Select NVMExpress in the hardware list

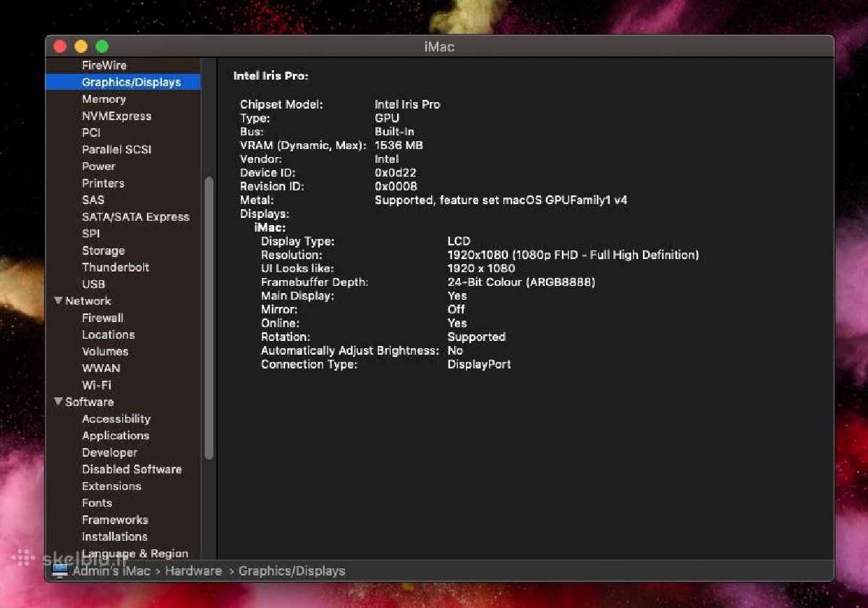pyautogui.click(x=116, y=116)
